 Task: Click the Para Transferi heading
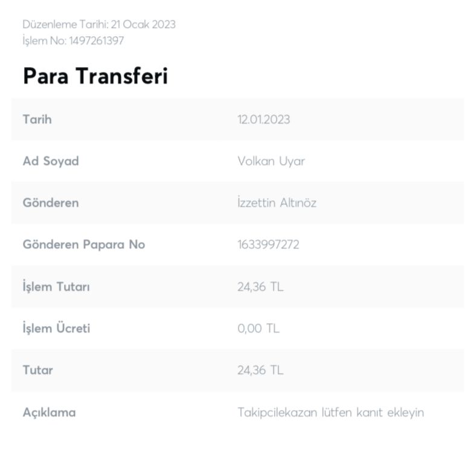click(x=95, y=77)
